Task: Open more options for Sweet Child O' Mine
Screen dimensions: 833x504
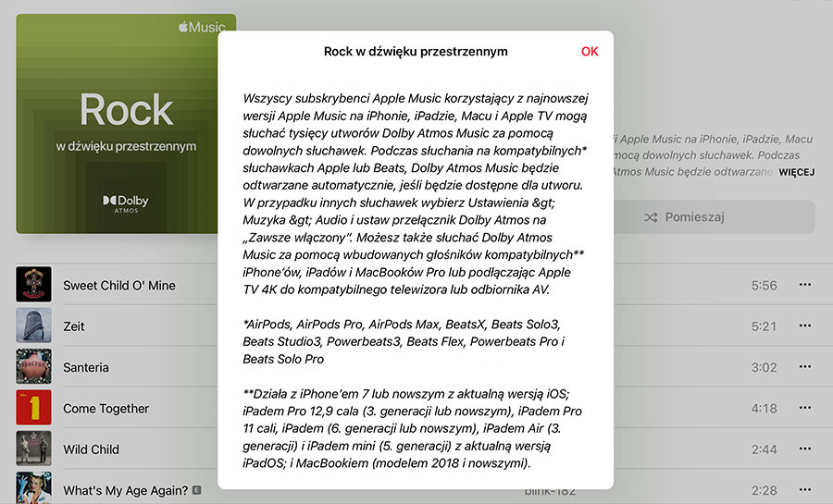Action: click(x=804, y=286)
